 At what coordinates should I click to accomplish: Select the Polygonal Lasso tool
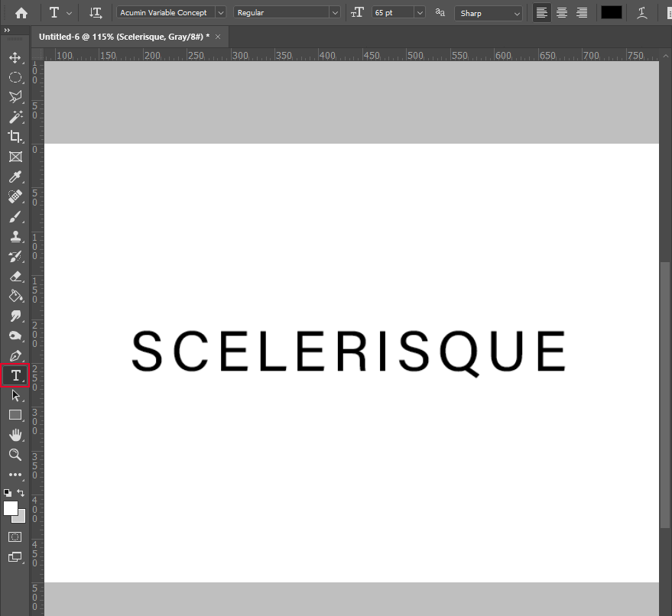pos(15,97)
